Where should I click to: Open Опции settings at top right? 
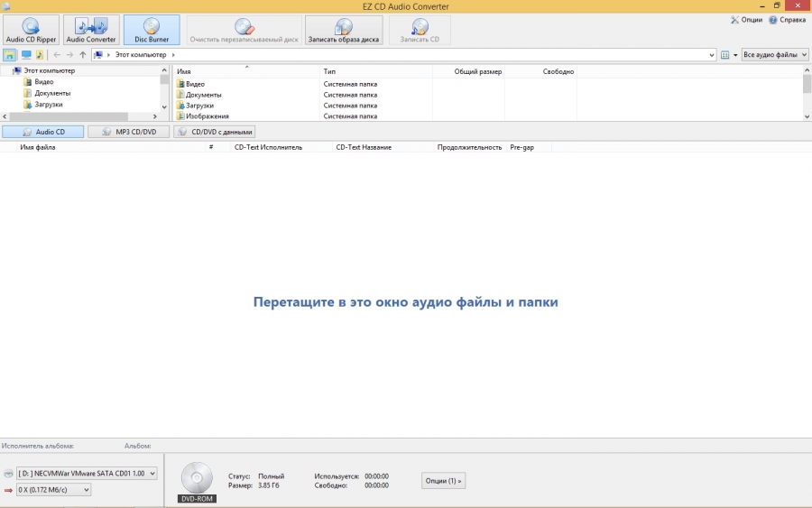pos(746,20)
